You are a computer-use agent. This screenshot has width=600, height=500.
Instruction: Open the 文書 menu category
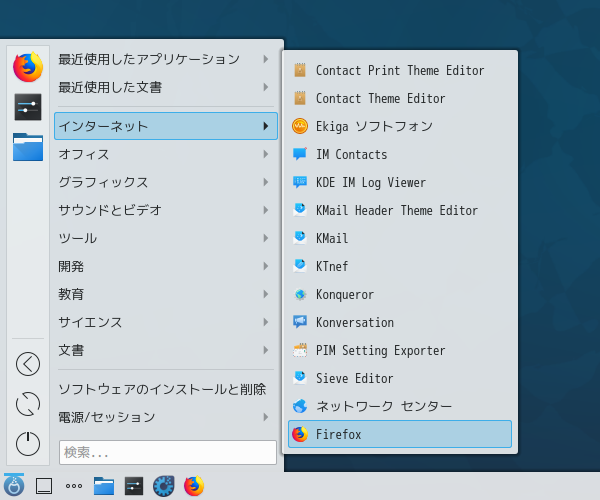pyautogui.click(x=166, y=350)
